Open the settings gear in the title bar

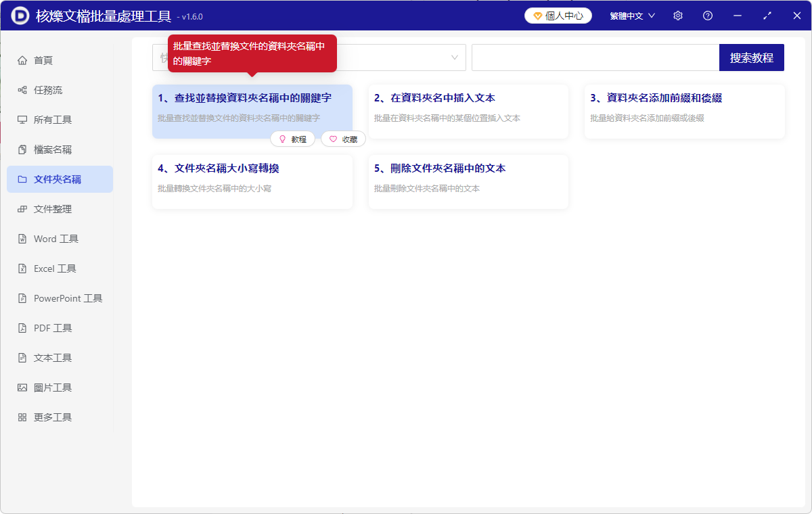(677, 15)
